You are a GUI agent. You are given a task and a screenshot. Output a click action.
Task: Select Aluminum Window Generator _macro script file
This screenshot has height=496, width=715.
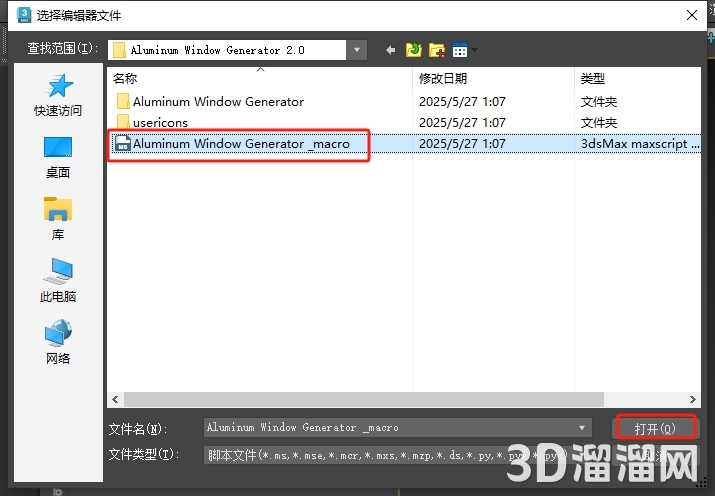click(x=233, y=144)
